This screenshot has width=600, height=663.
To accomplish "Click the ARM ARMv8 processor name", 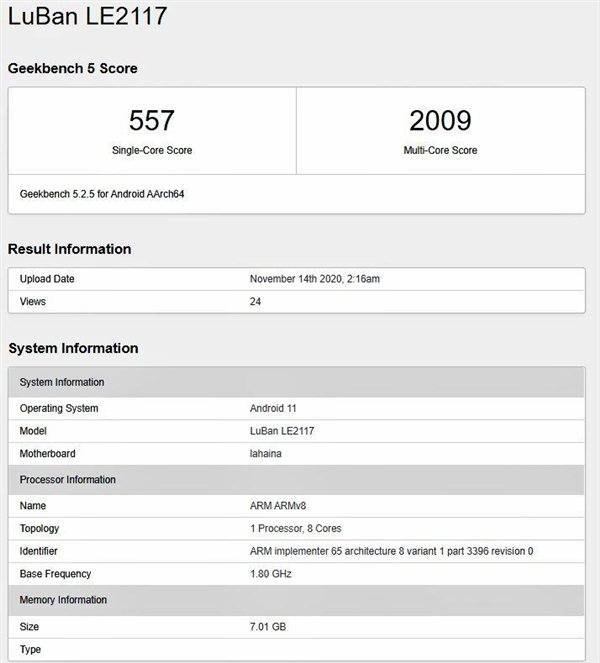I will 277,506.
